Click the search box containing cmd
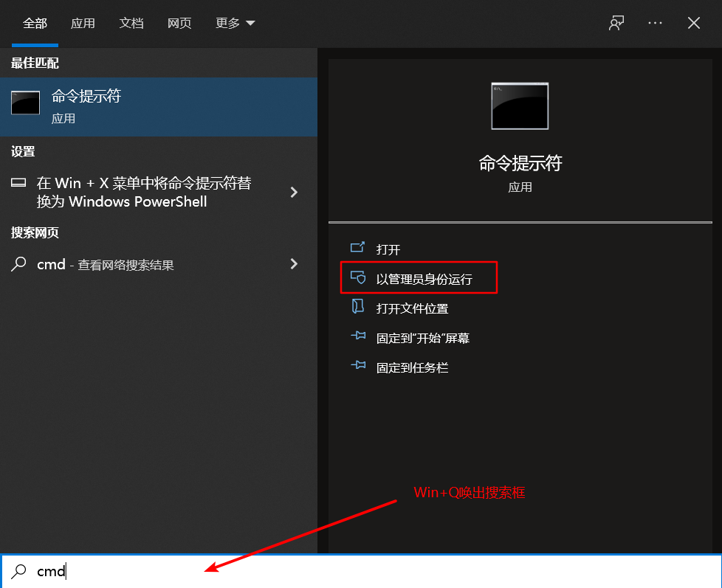The height and width of the screenshot is (588, 722). 361,571
